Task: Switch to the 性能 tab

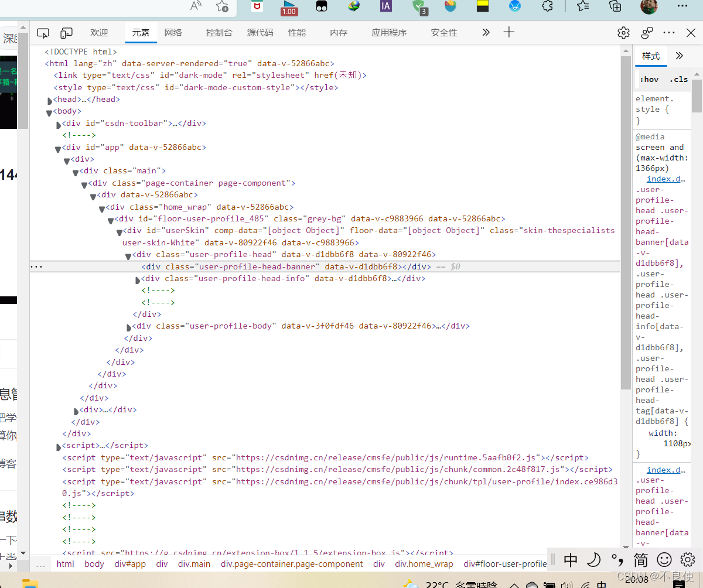Action: point(297,33)
